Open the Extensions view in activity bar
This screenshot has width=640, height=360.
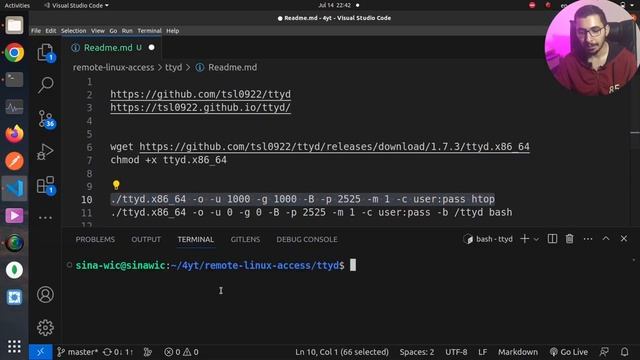pos(46,185)
